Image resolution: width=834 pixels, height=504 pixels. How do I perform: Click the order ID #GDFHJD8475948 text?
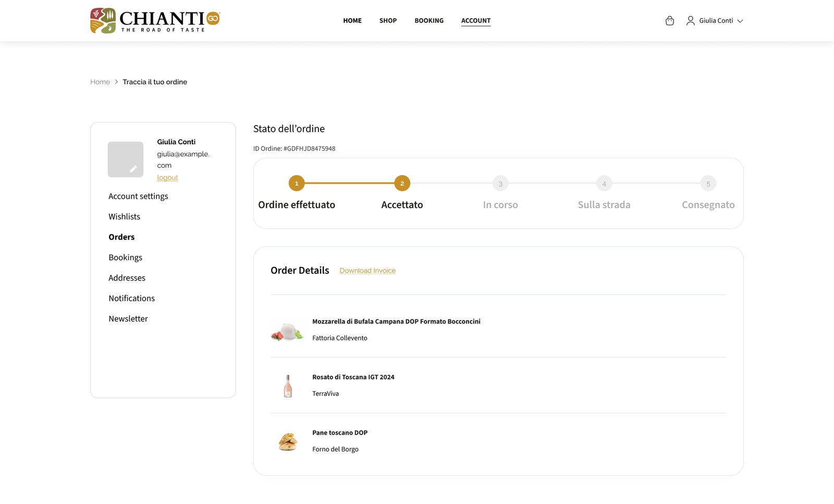309,149
